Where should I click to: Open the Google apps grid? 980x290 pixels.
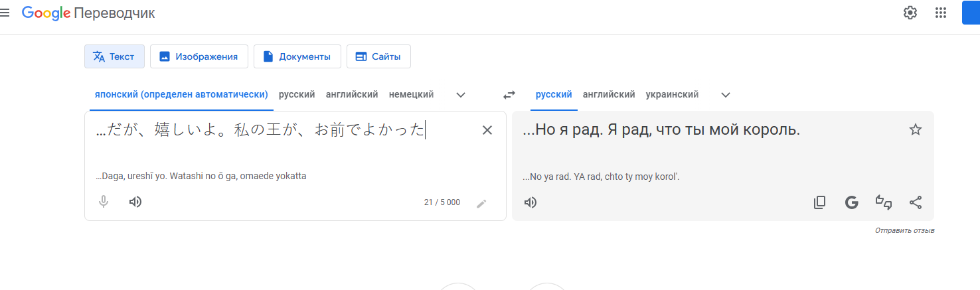tap(941, 13)
